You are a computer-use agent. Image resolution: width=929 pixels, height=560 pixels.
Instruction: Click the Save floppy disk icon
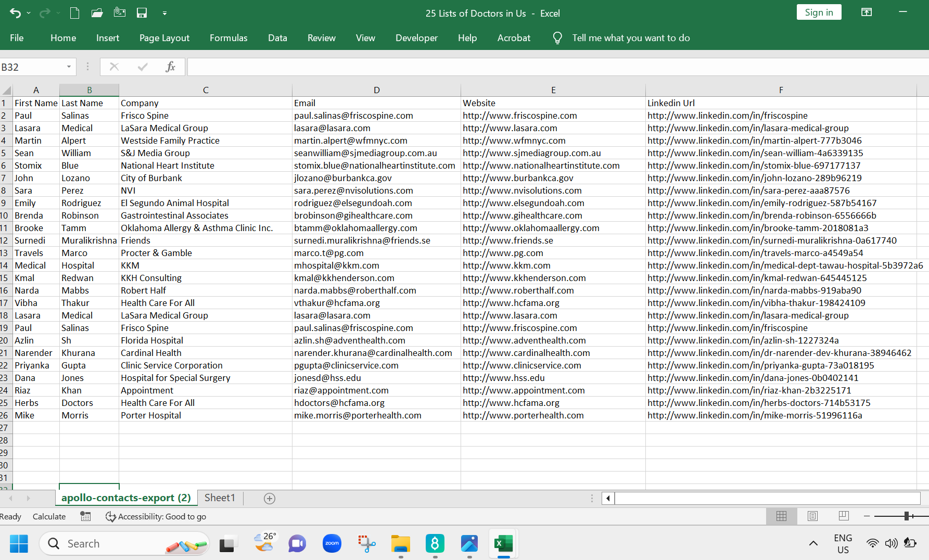pos(142,14)
